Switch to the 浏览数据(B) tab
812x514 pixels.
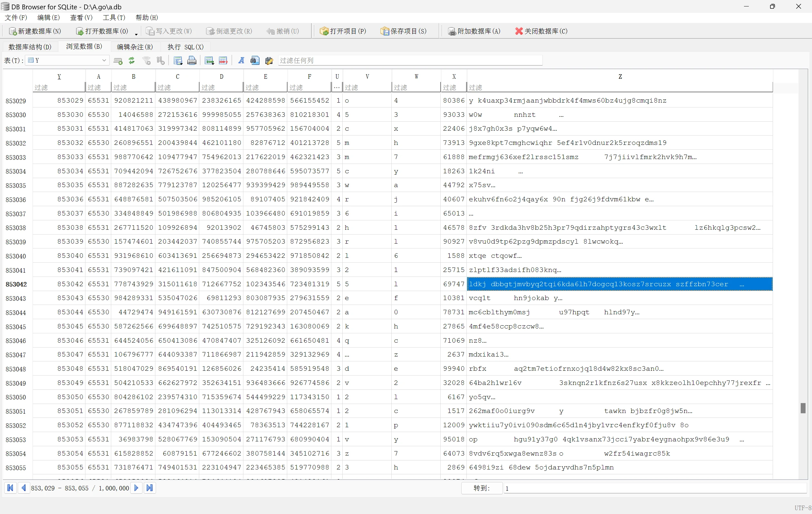point(84,46)
